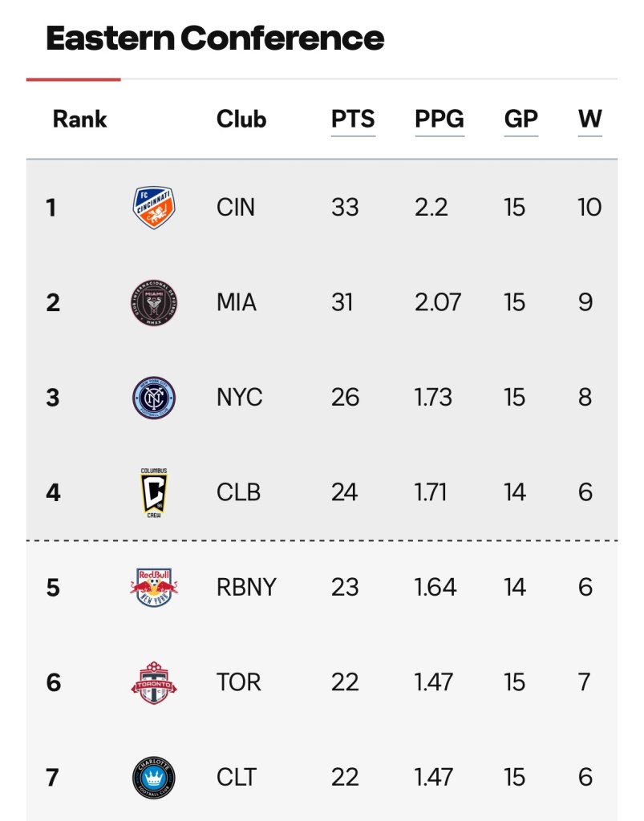Open the TOR team link

click(x=238, y=682)
